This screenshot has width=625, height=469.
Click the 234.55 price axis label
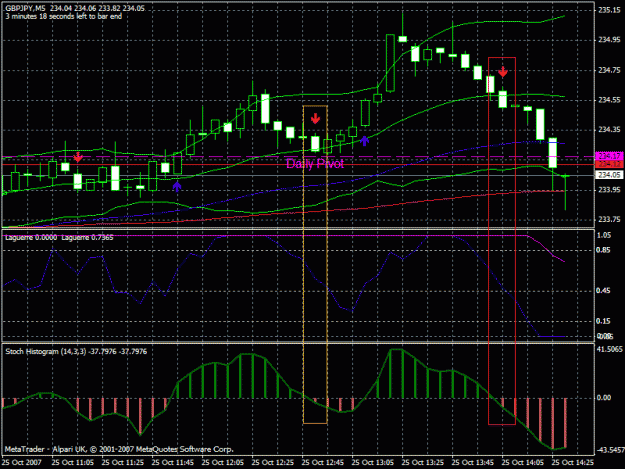coord(609,100)
